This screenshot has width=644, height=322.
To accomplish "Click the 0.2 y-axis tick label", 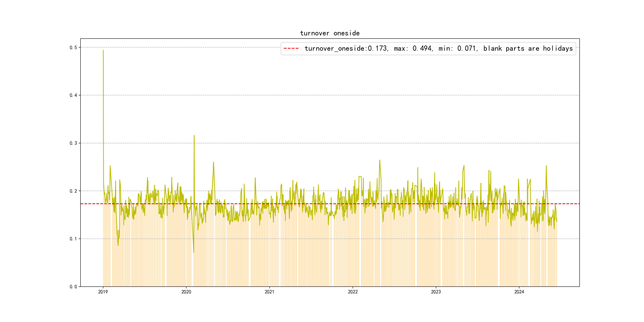I will (73, 191).
